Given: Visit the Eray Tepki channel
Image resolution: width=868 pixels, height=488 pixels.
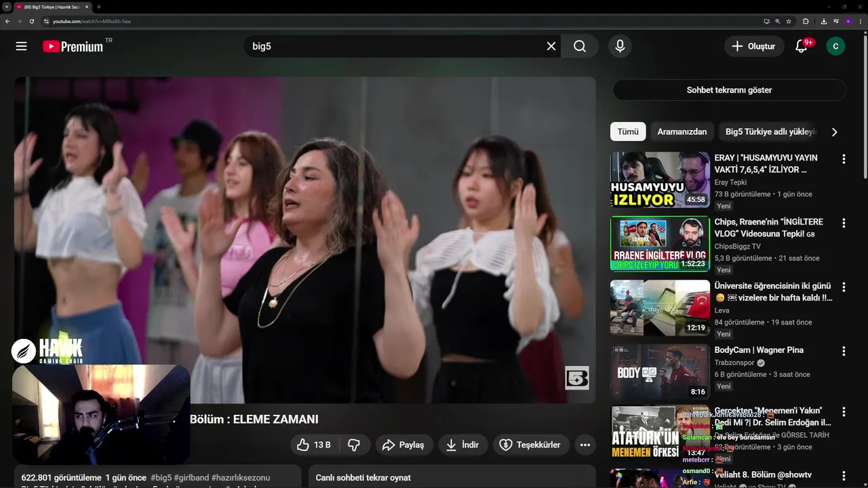Looking at the screenshot, I should 730,182.
